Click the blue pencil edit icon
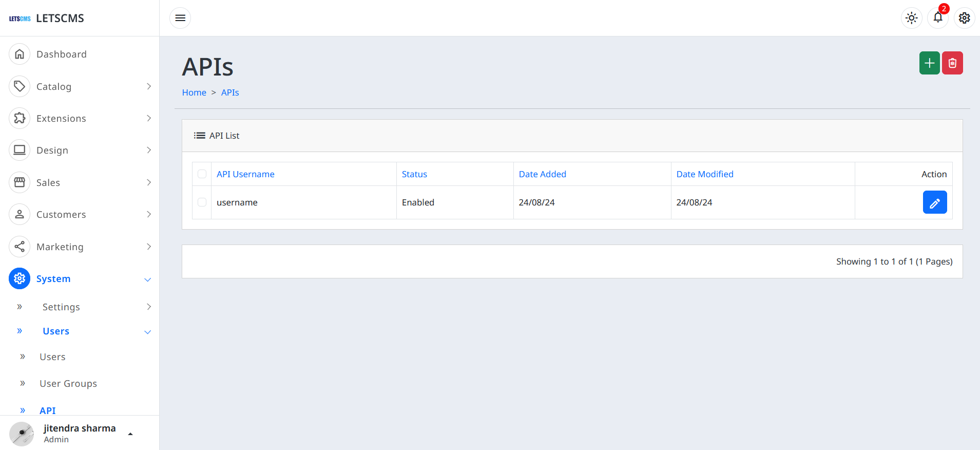The height and width of the screenshot is (450, 980). coord(934,202)
